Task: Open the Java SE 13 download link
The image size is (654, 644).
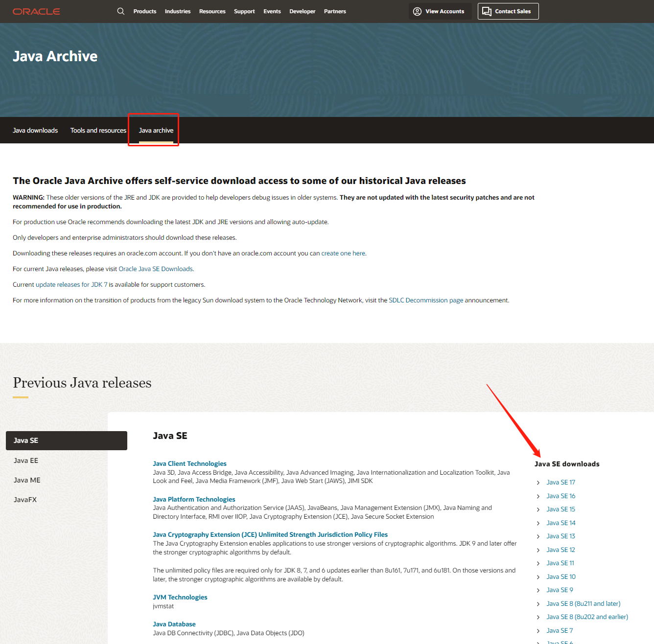Action: click(561, 536)
